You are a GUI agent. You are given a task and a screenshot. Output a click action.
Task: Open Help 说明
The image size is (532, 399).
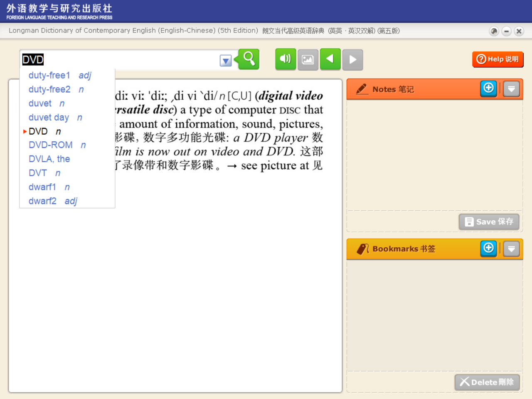click(x=498, y=59)
